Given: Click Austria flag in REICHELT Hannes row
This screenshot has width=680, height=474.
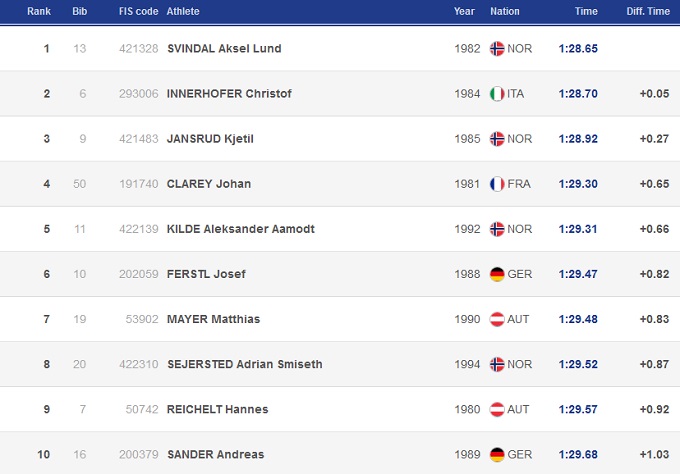Looking at the screenshot, I should [497, 409].
